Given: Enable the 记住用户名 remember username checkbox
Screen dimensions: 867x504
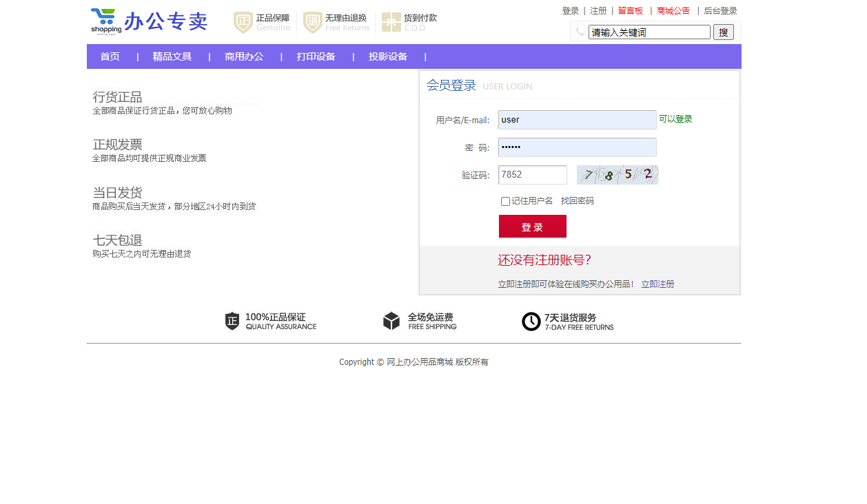Looking at the screenshot, I should (505, 201).
